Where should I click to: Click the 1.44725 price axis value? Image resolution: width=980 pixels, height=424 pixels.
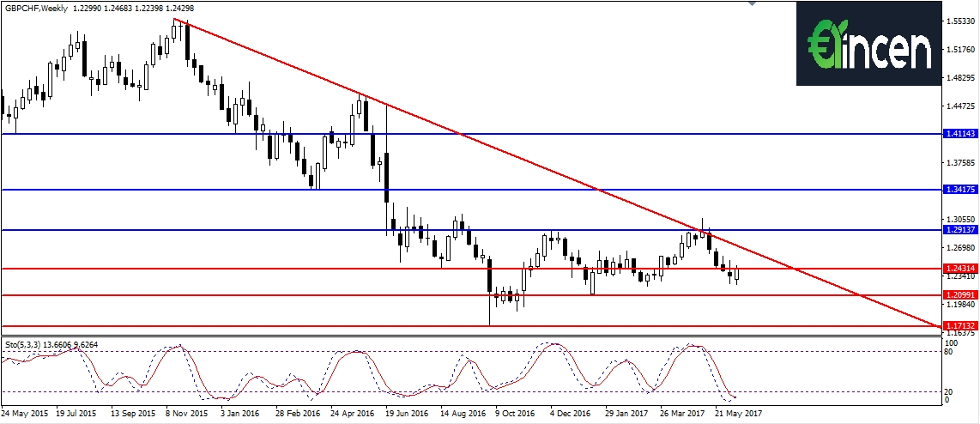coord(960,106)
